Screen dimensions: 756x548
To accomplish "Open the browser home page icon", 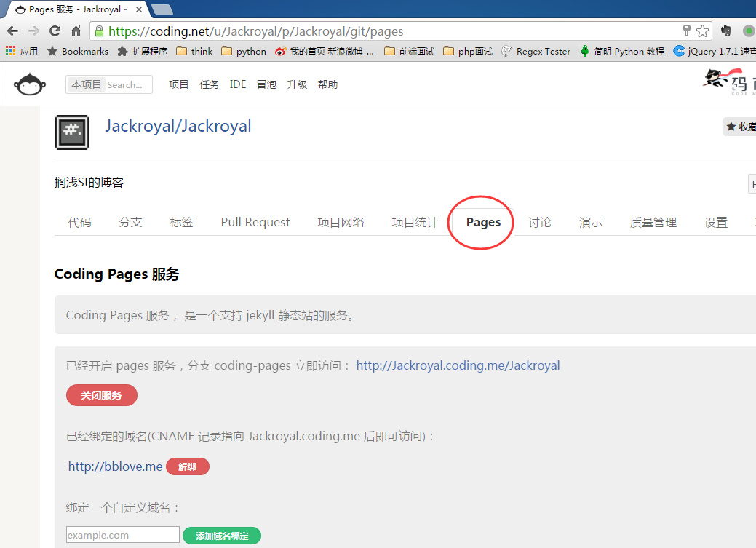I will [x=76, y=31].
